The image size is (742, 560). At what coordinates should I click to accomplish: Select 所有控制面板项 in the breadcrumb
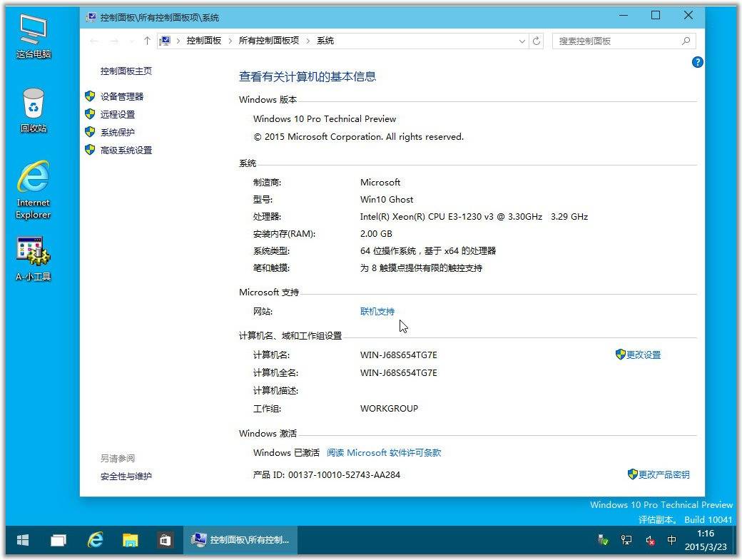269,41
